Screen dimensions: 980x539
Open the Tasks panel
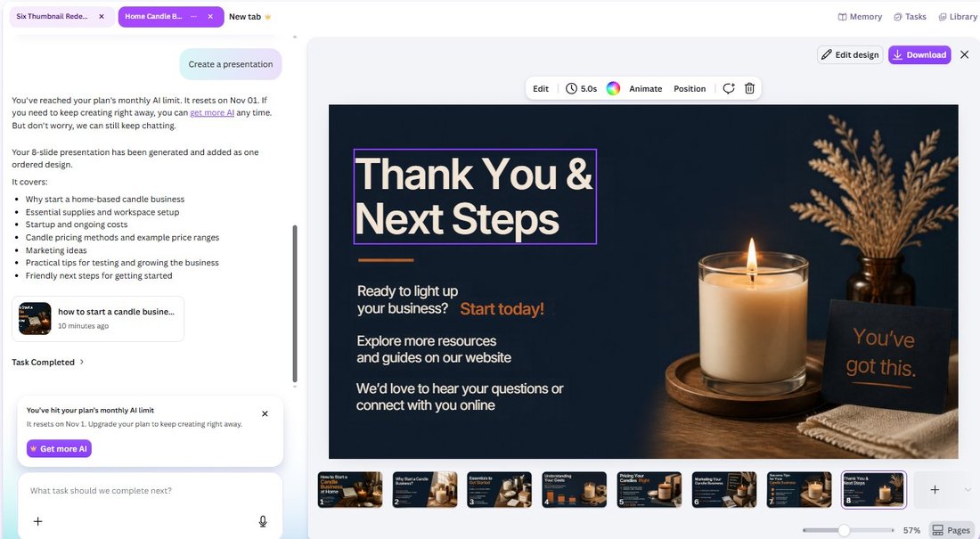[x=910, y=17]
